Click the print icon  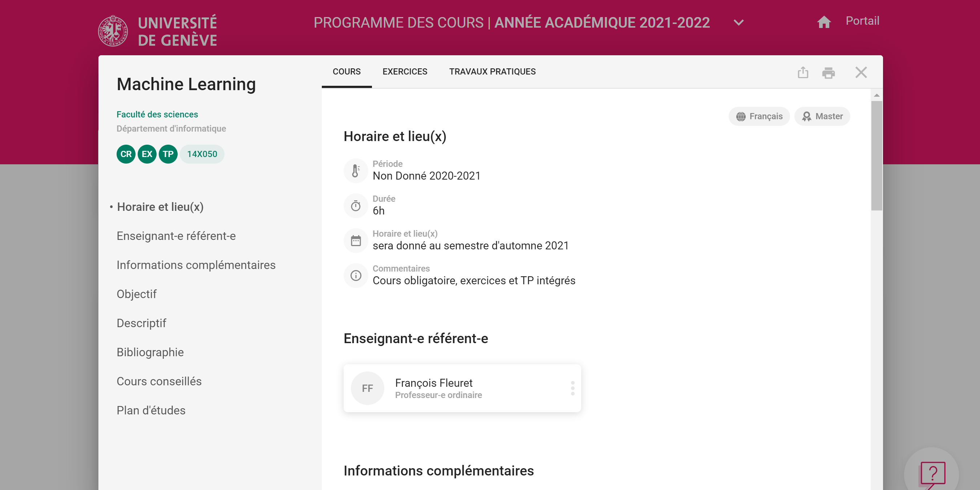pyautogui.click(x=828, y=72)
